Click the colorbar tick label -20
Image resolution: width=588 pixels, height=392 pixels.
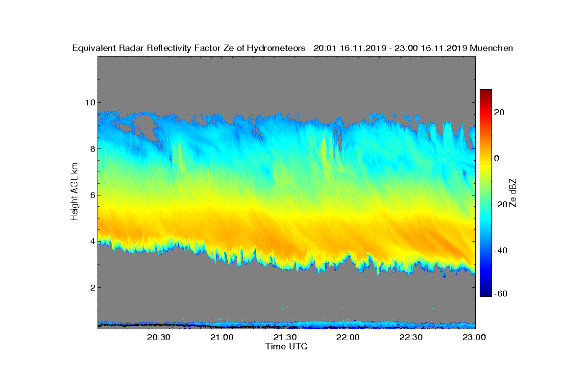(x=501, y=204)
